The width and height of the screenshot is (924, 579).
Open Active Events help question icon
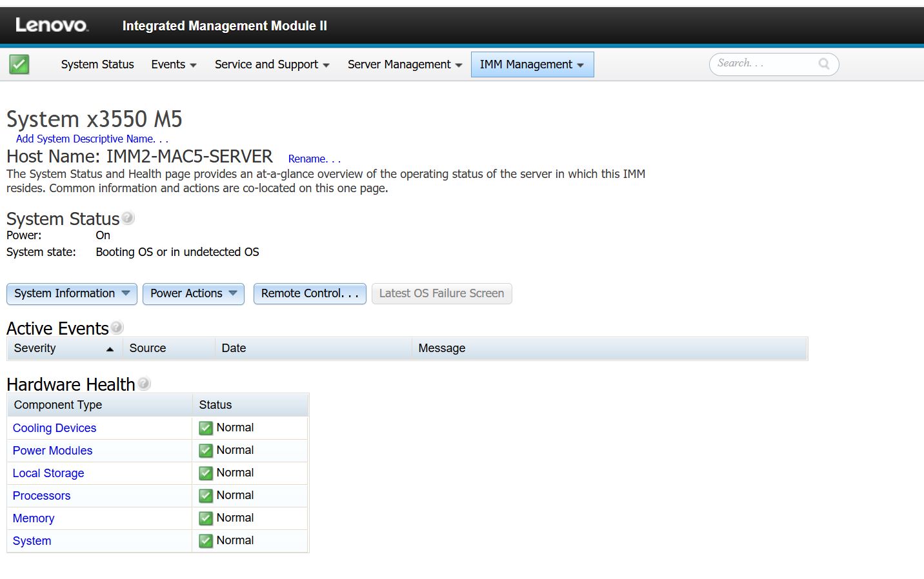(x=117, y=328)
